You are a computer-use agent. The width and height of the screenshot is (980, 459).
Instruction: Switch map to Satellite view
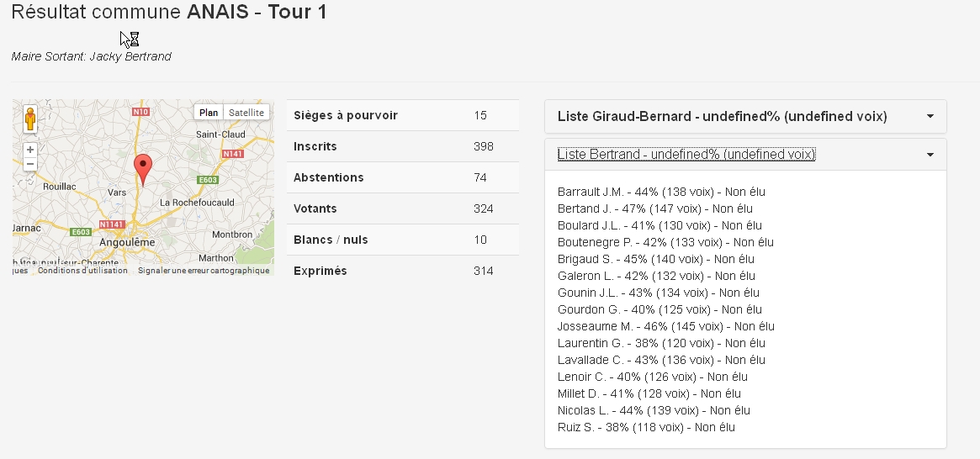[x=246, y=113]
